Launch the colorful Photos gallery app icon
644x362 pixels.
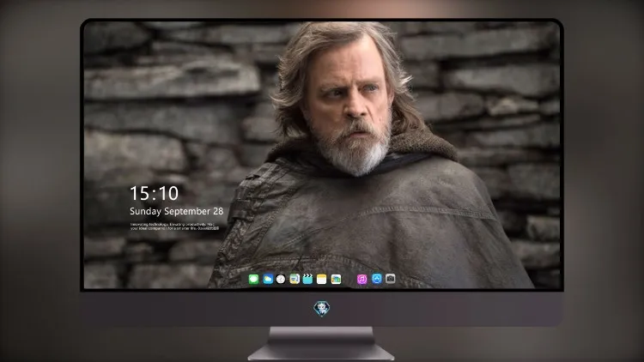[x=336, y=279]
